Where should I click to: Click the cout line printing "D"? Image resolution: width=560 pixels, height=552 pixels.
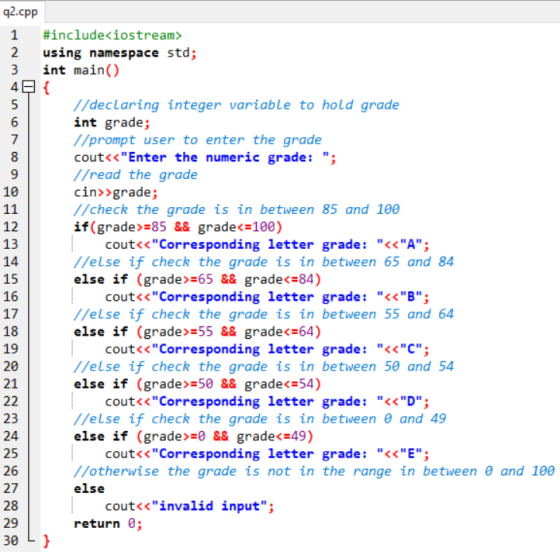pyautogui.click(x=267, y=402)
